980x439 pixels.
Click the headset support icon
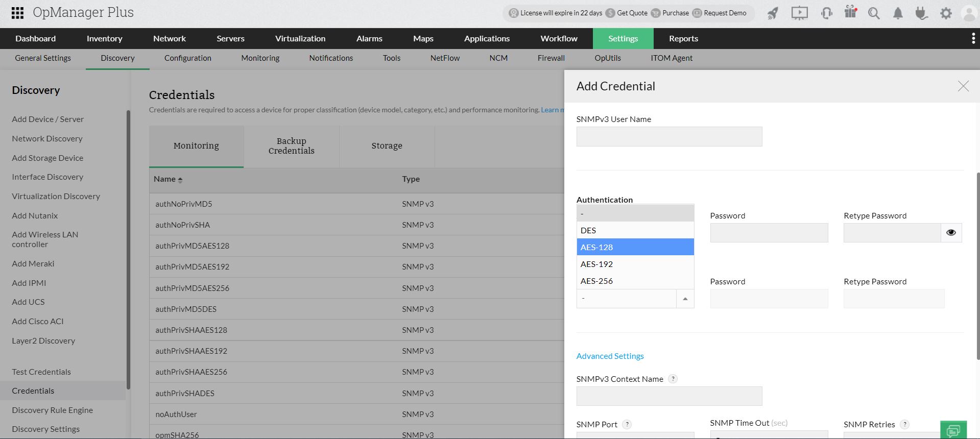(x=826, y=13)
